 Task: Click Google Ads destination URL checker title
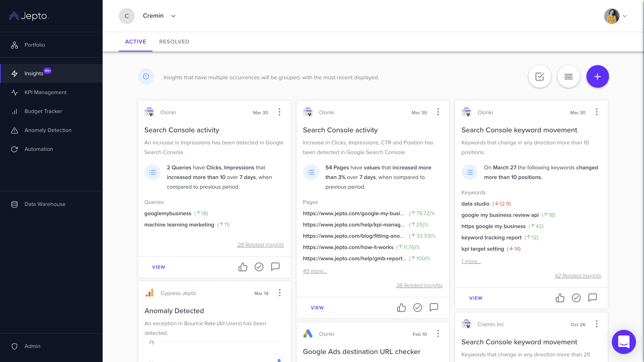[361, 352]
